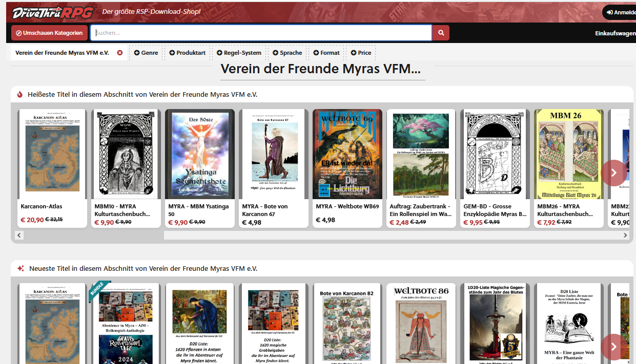Click the € 7,92 price of MBM26
The width and height of the screenshot is (636, 364).
546,222
